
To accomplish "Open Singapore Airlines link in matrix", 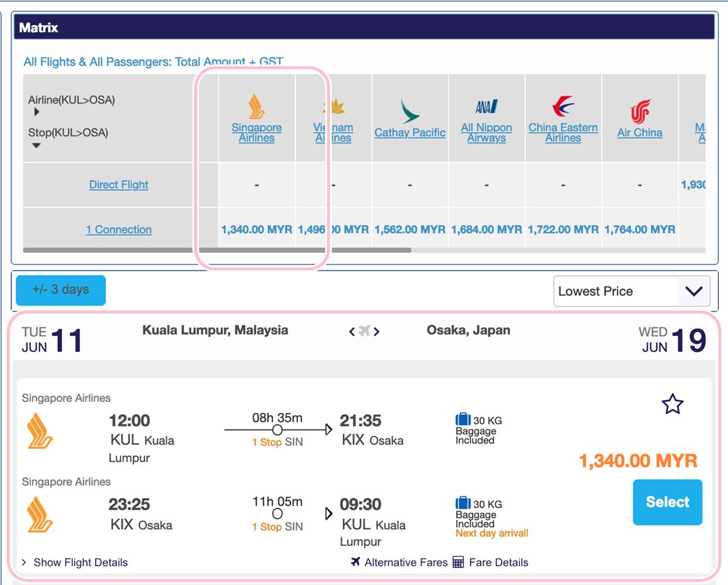I will pyautogui.click(x=257, y=133).
